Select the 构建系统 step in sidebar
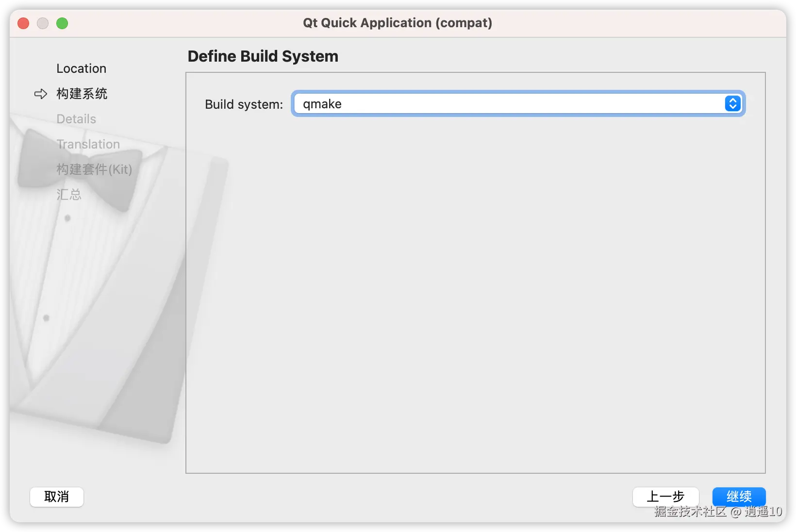Screen dimensions: 796x532 point(82,94)
